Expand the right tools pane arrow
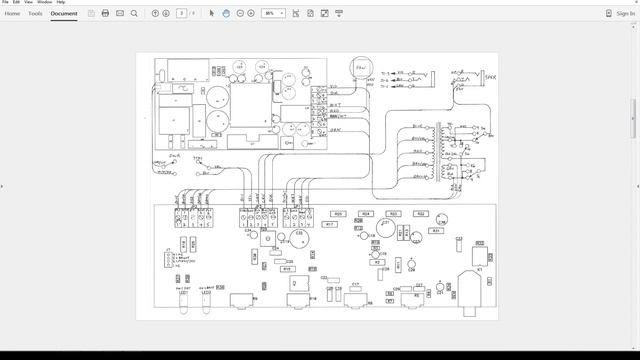Viewport: 640px width, 360px height. [x=638, y=187]
